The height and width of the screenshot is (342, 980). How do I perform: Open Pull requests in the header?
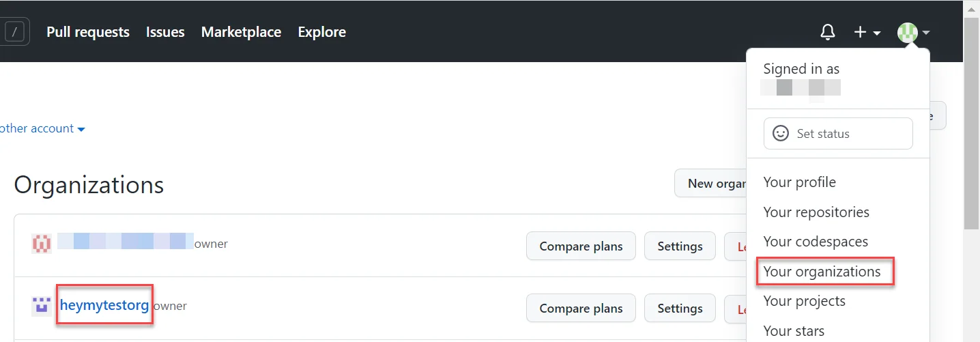[x=88, y=32]
